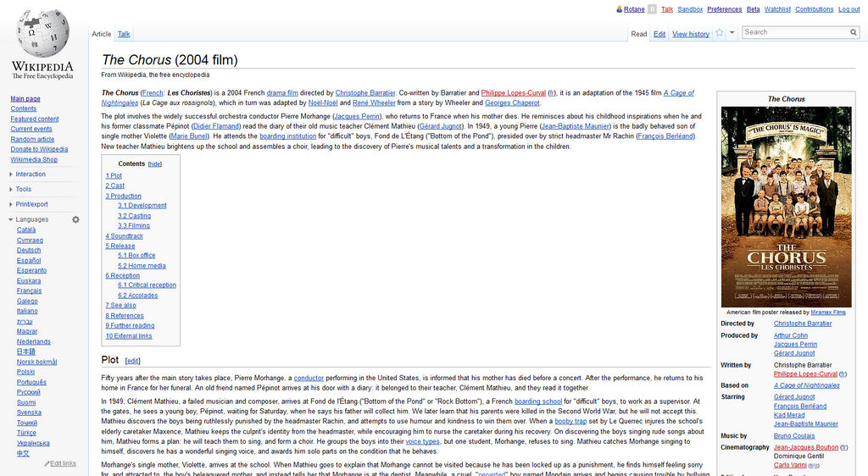Image resolution: width=868 pixels, height=476 pixels.
Task: Open drama film link in intro
Action: [282, 93]
